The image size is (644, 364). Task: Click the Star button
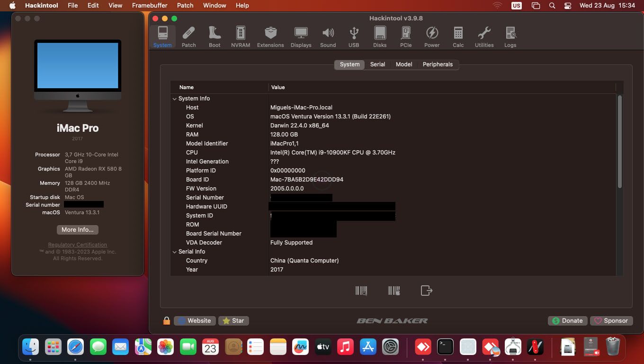click(233, 321)
